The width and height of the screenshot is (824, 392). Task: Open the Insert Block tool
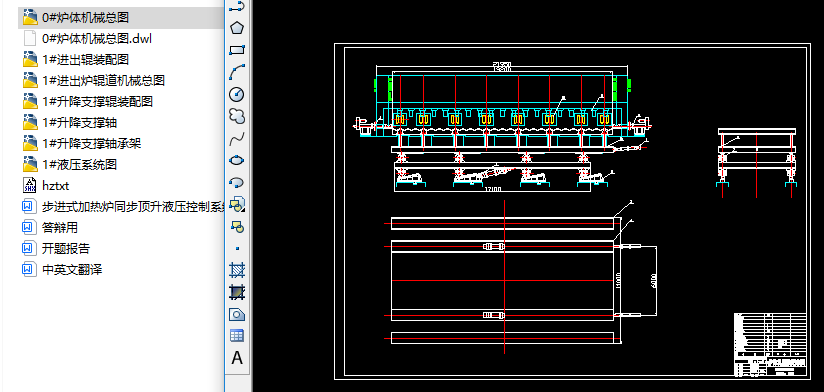238,204
